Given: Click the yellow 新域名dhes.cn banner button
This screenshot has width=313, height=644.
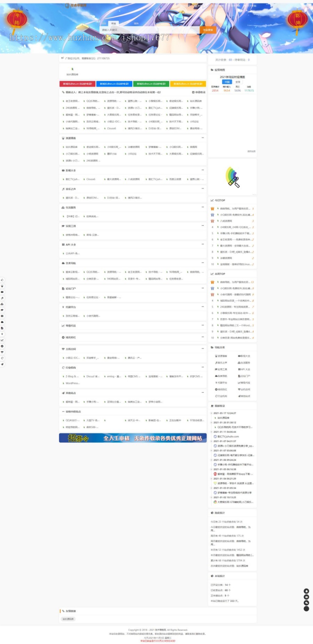Looking at the screenshot, I should pos(188,84).
